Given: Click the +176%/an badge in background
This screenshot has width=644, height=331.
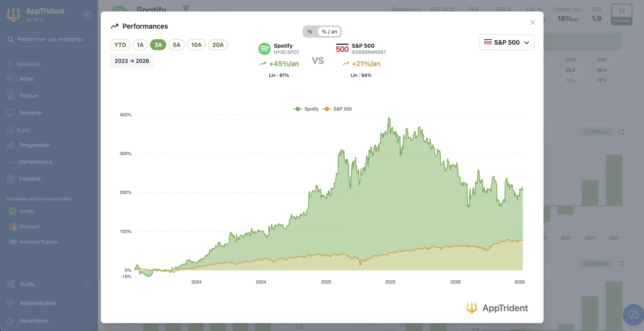Looking at the screenshot, I should (596, 132).
